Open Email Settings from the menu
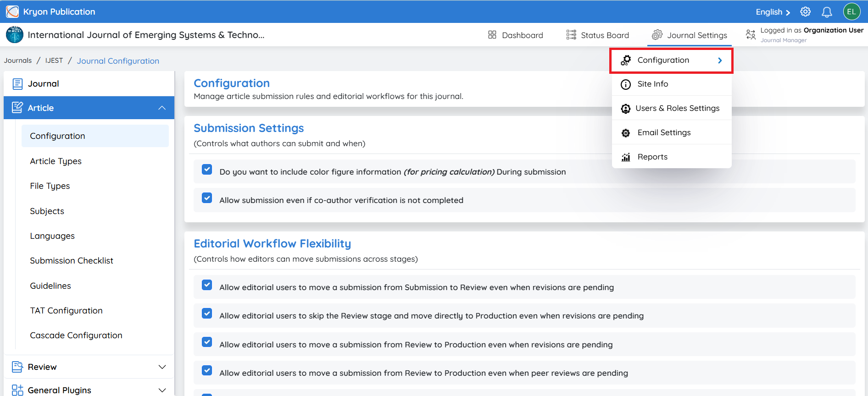This screenshot has width=868, height=396. (672, 132)
